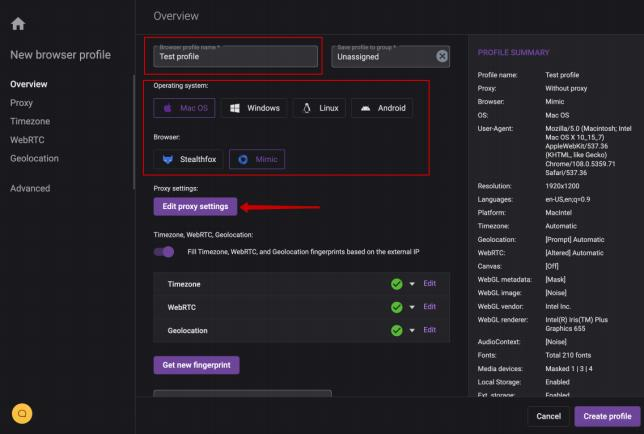Choose Windows as operating system
The image size is (644, 434).
point(254,108)
